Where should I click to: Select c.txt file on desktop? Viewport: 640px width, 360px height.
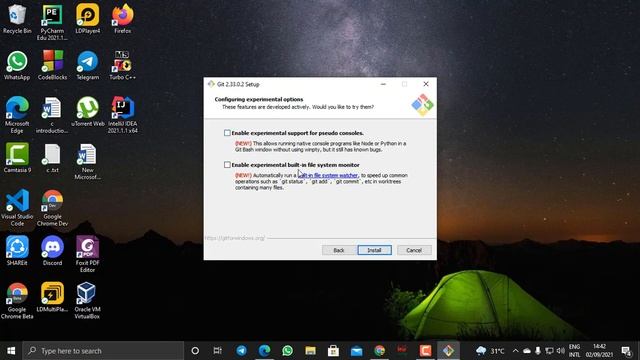tap(52, 158)
